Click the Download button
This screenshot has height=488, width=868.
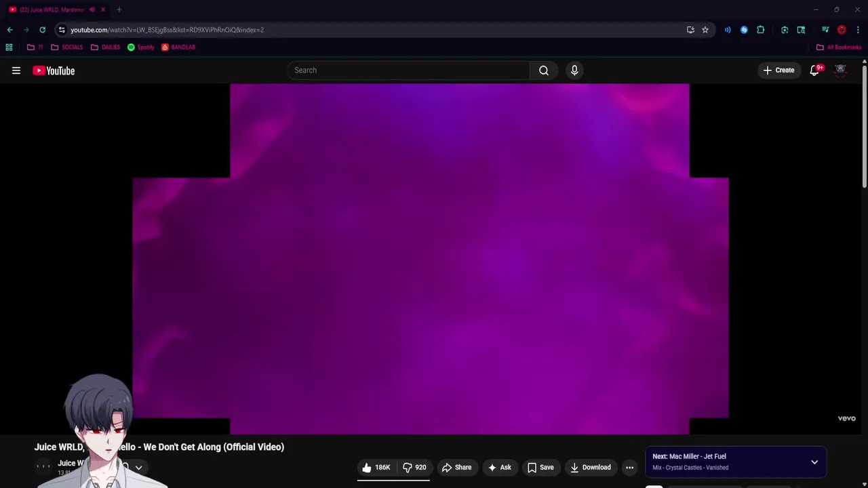click(591, 468)
